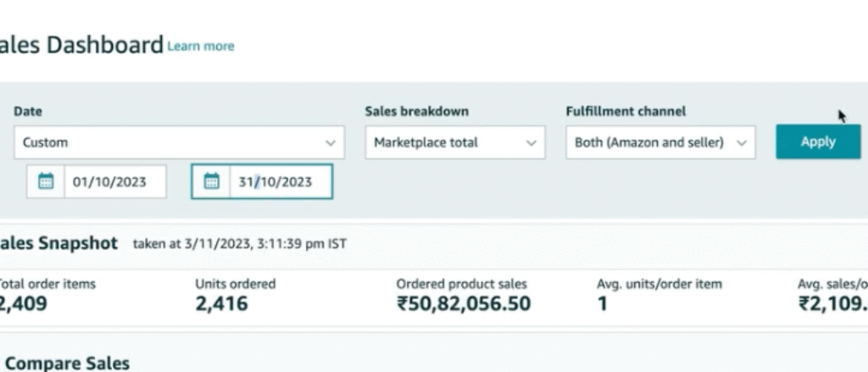Click the Fulfillment channel field label

coord(626,111)
